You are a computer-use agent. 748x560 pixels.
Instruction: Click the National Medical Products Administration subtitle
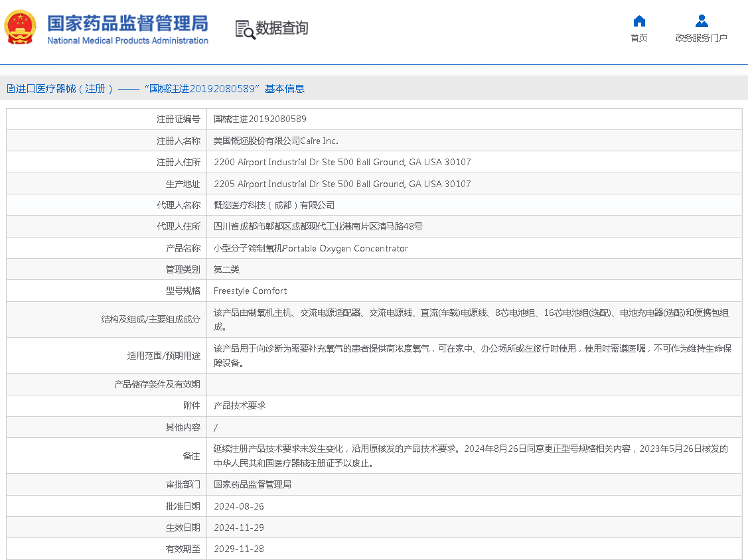click(x=127, y=41)
